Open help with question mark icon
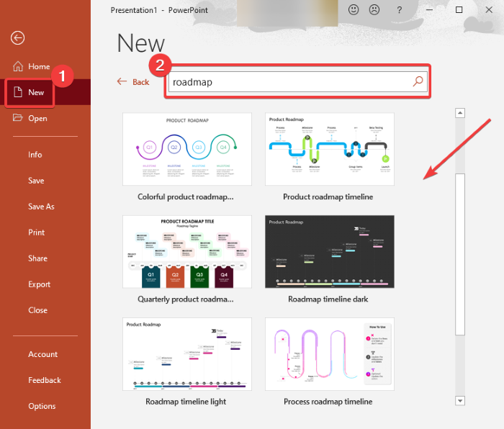 (x=399, y=10)
